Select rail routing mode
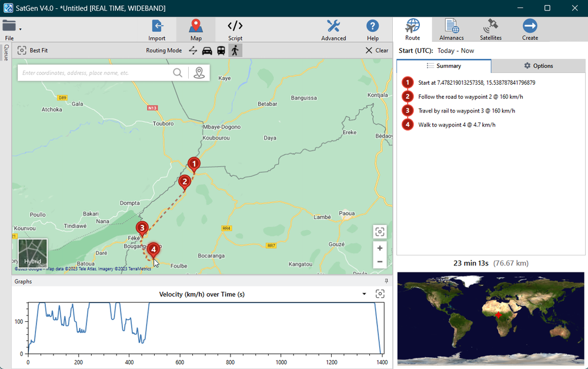588x369 pixels. [221, 51]
